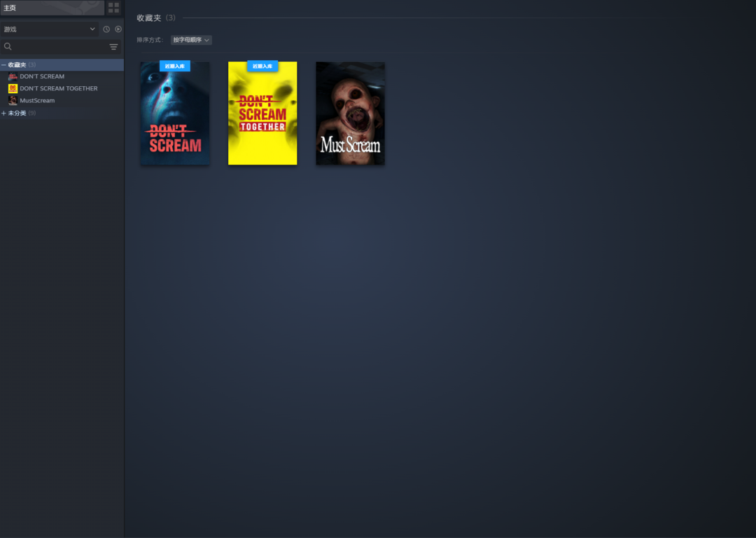The height and width of the screenshot is (538, 756).
Task: Click the recent activity clock icon
Action: click(x=106, y=29)
